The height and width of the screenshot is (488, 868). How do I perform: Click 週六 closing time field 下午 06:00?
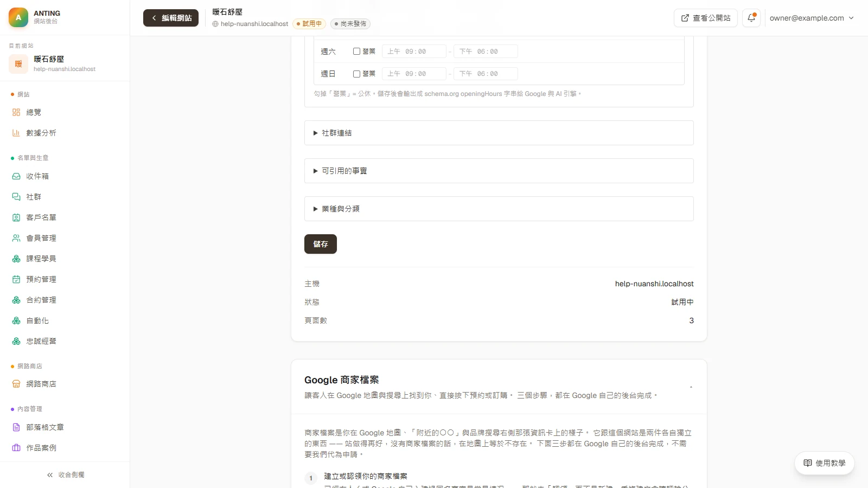point(486,52)
